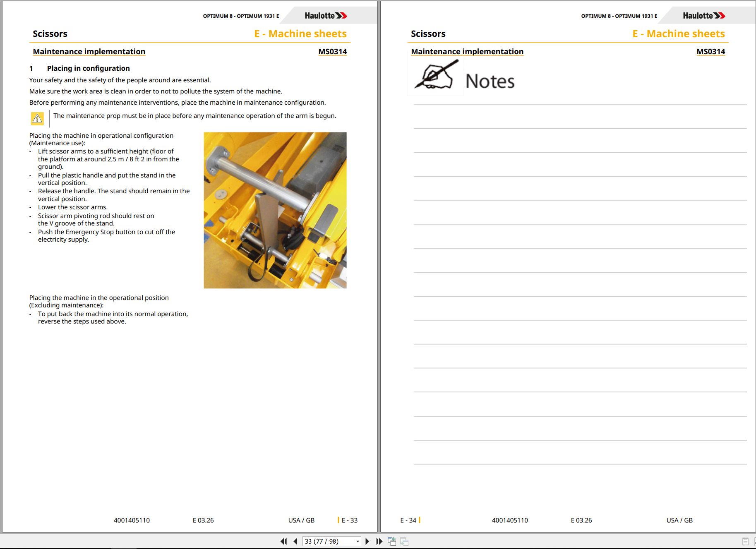
Task: Click the bullet 'Lower the scissor arms.'
Action: pos(73,207)
